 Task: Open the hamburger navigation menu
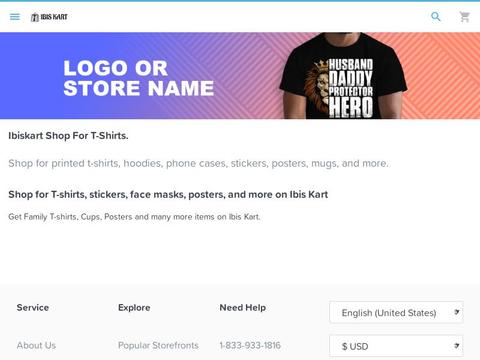tap(15, 17)
